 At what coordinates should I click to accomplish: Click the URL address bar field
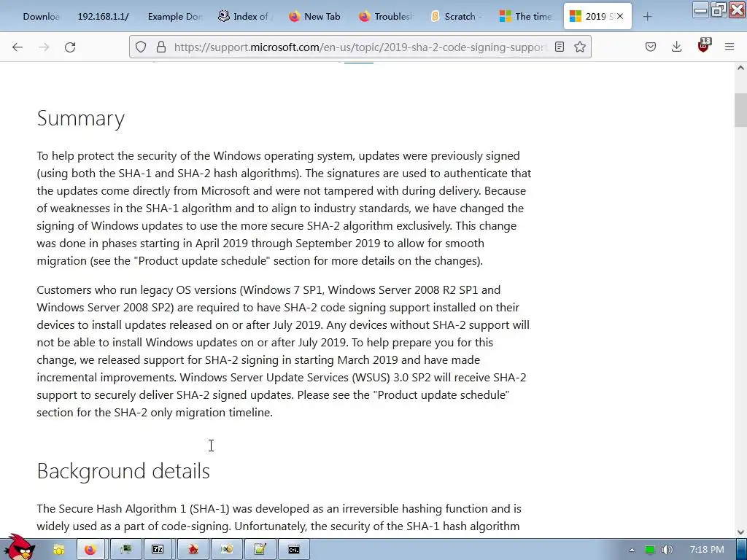(360, 47)
